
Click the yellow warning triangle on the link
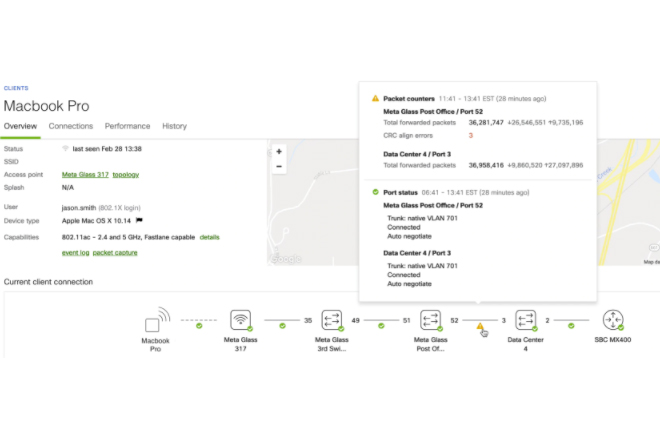click(x=480, y=325)
